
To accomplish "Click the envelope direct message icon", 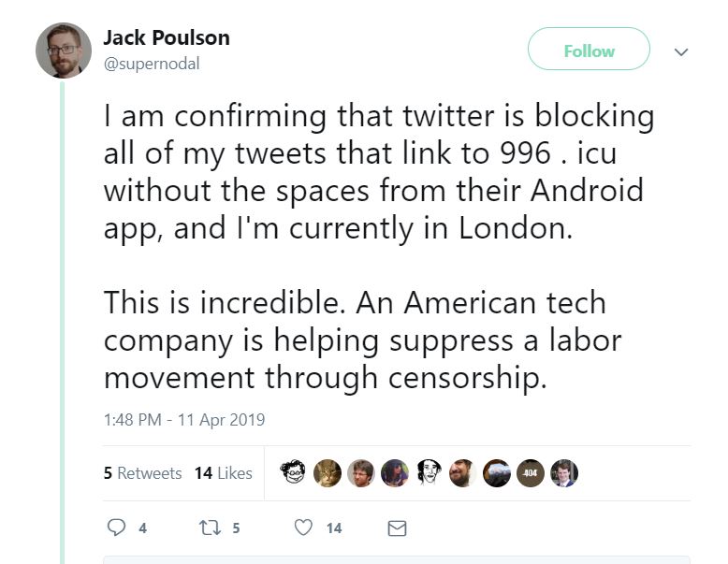I will [x=397, y=528].
